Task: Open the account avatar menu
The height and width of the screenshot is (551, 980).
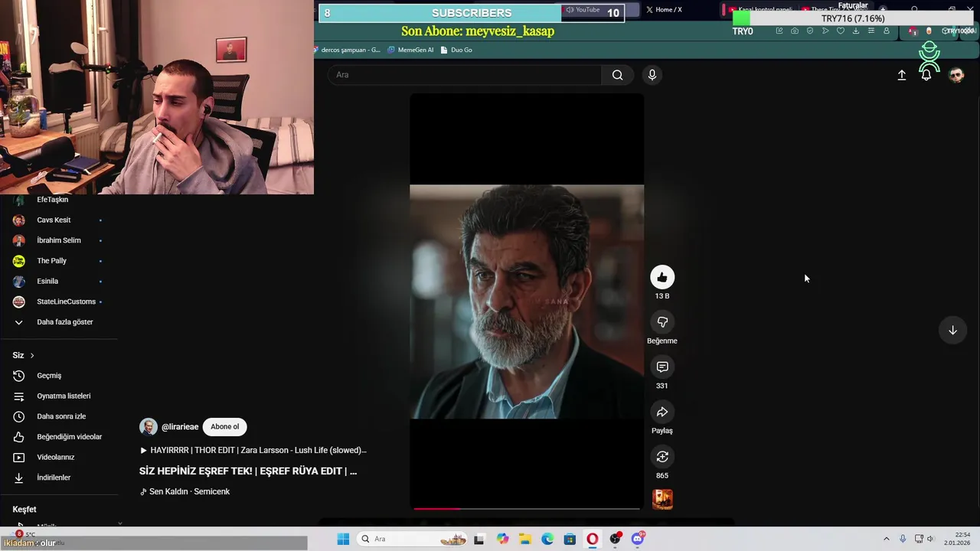Action: click(x=956, y=75)
